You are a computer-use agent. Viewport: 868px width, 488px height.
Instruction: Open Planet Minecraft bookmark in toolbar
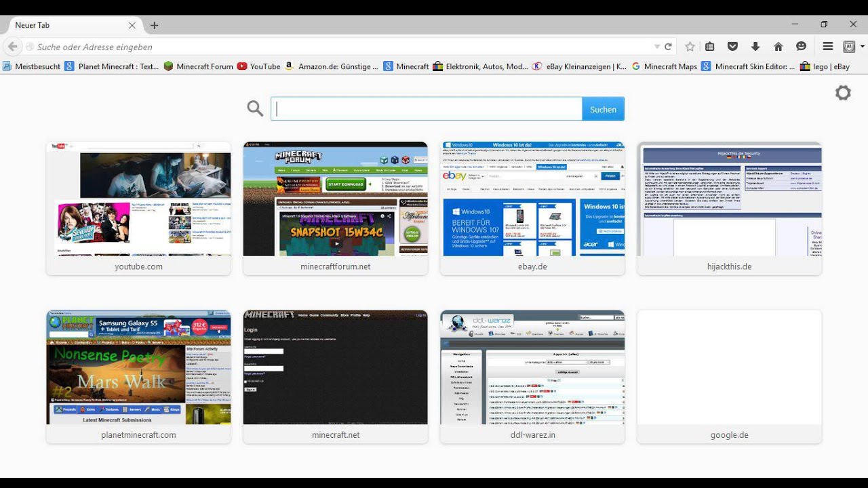click(x=112, y=66)
